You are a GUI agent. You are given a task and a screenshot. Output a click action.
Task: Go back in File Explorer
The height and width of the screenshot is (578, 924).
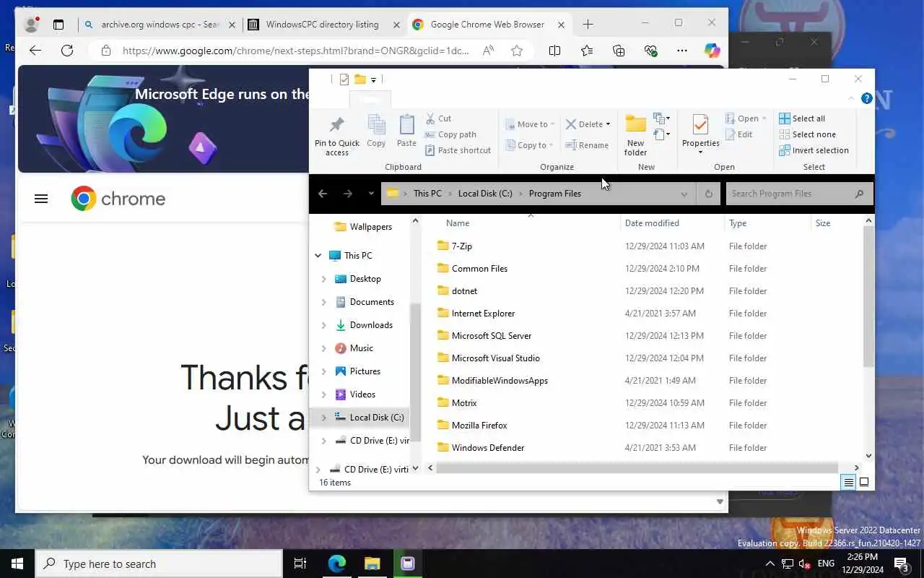pos(323,194)
